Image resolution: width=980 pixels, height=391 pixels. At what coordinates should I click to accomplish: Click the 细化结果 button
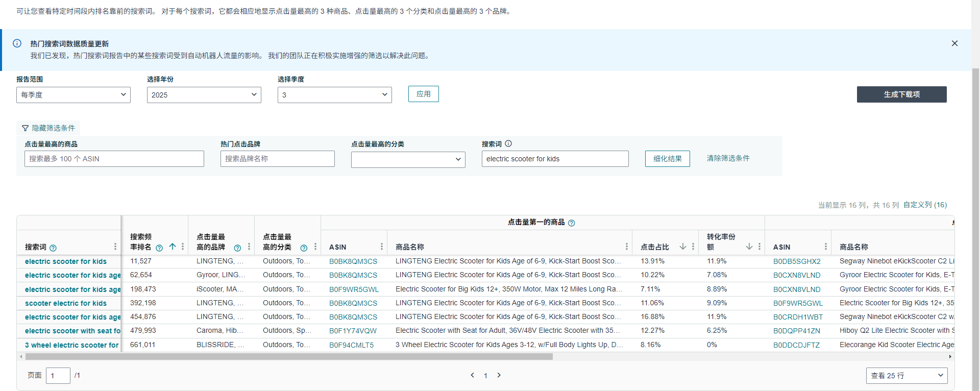(667, 159)
